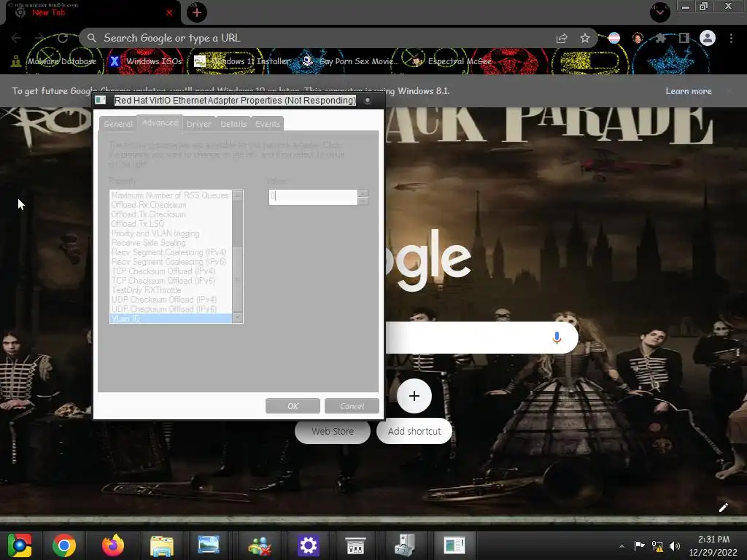
Task: Click Cancel in the adapter Properties dialog
Action: coord(352,405)
